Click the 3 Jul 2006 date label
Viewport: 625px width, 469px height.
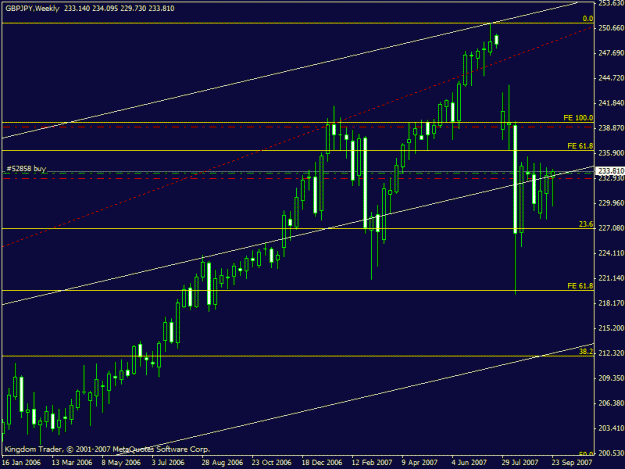(x=168, y=463)
